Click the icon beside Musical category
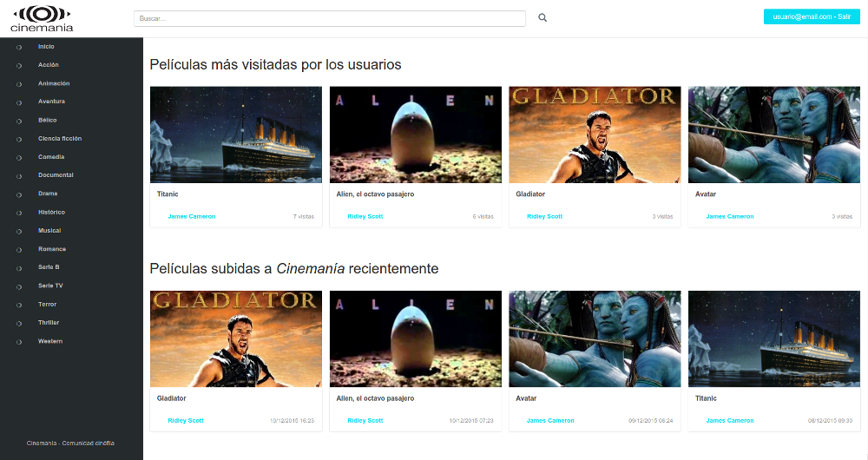The height and width of the screenshot is (460, 868). [19, 231]
